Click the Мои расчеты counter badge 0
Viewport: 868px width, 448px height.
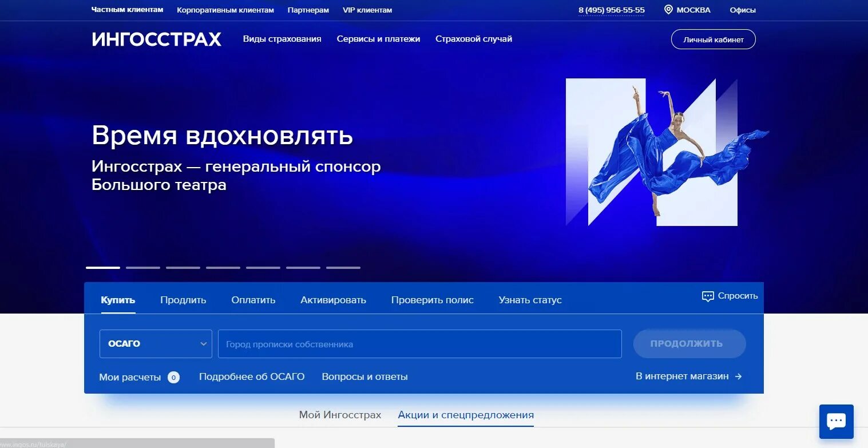pyautogui.click(x=173, y=377)
